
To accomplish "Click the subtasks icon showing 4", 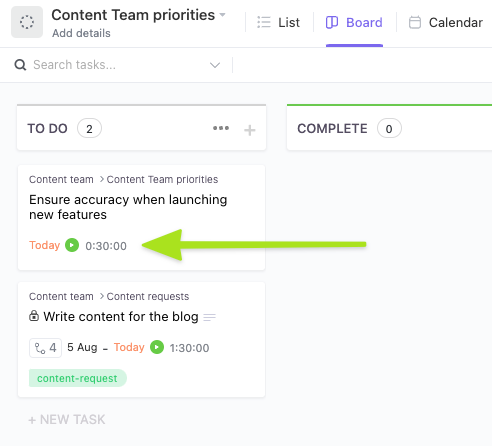I will 45,348.
